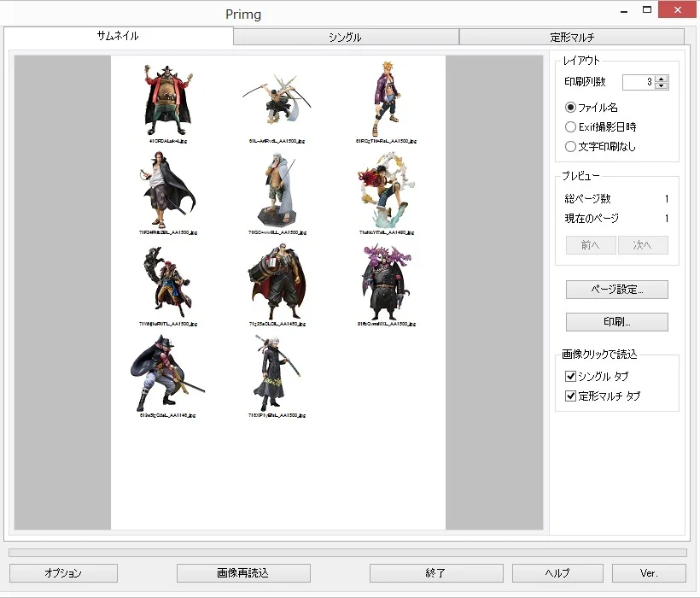Screen dimensions: 700x598
Task: Choose the 文字印刷なし radio option
Action: pyautogui.click(x=600, y=146)
